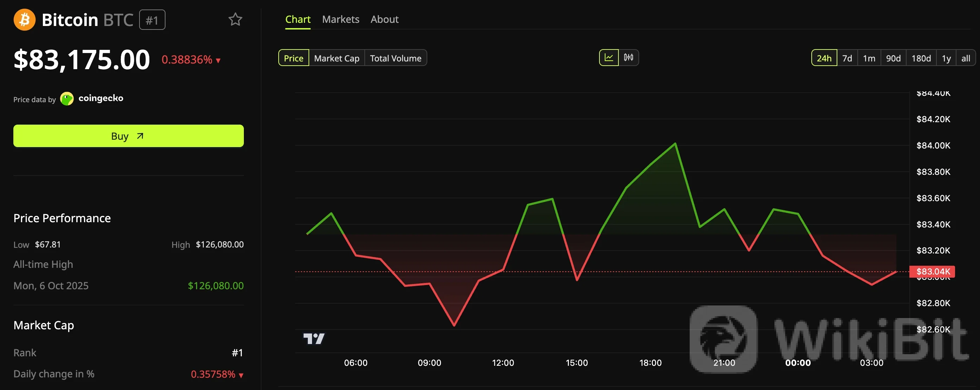Viewport: 980px width, 390px height.
Task: Open the About tab
Action: coord(385,19)
